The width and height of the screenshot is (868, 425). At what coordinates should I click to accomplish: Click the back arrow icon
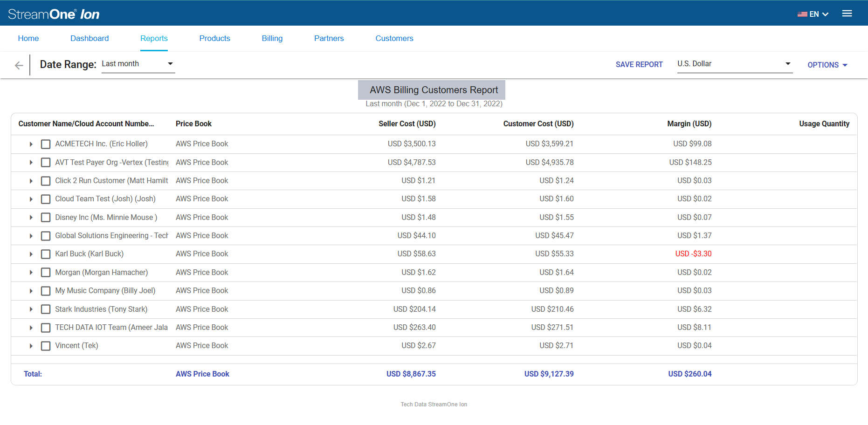tap(19, 65)
